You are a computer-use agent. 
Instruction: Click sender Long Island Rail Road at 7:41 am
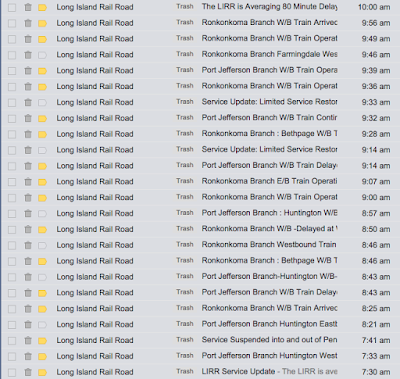tap(95, 340)
